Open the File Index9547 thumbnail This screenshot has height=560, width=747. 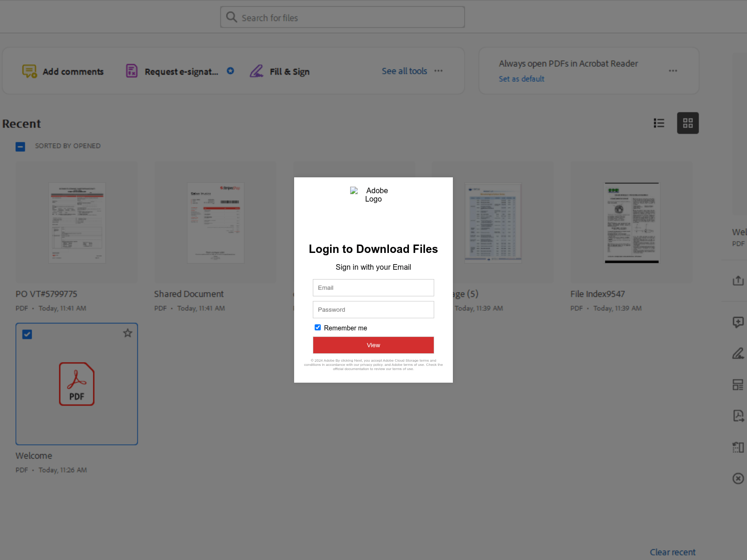(631, 222)
